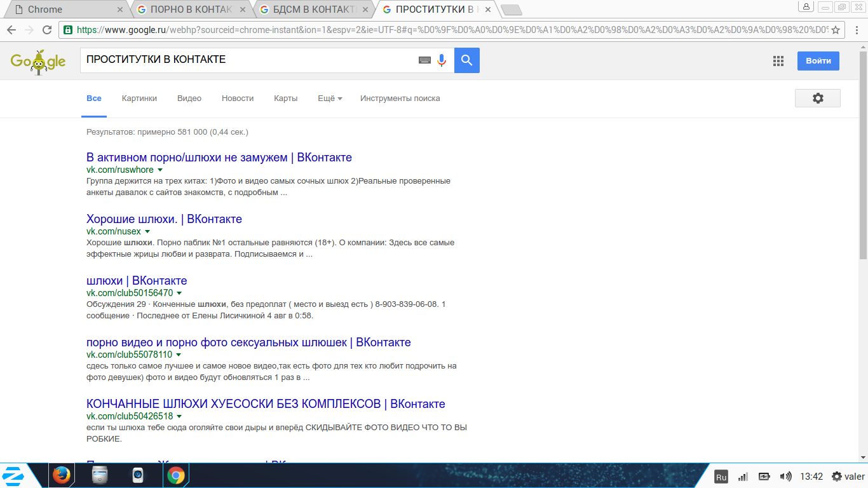
Task: Open the file manager taskbar icon
Action: coord(100,475)
